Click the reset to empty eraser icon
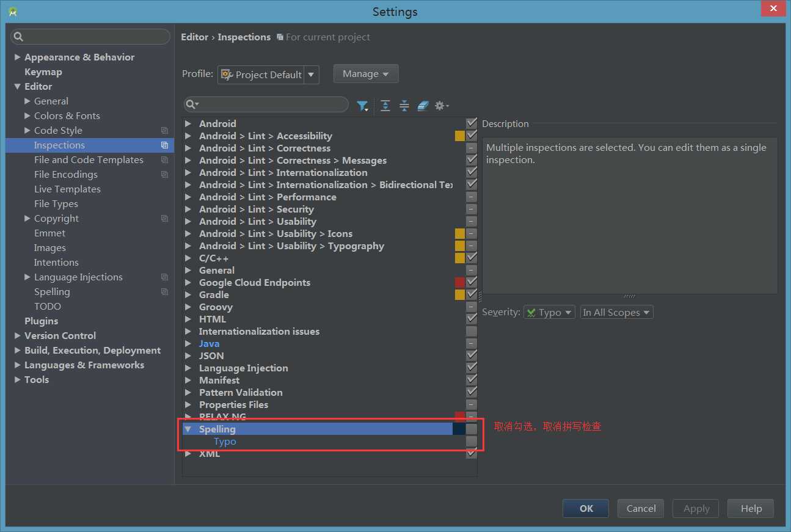Viewport: 791px width, 532px height. pyautogui.click(x=423, y=106)
